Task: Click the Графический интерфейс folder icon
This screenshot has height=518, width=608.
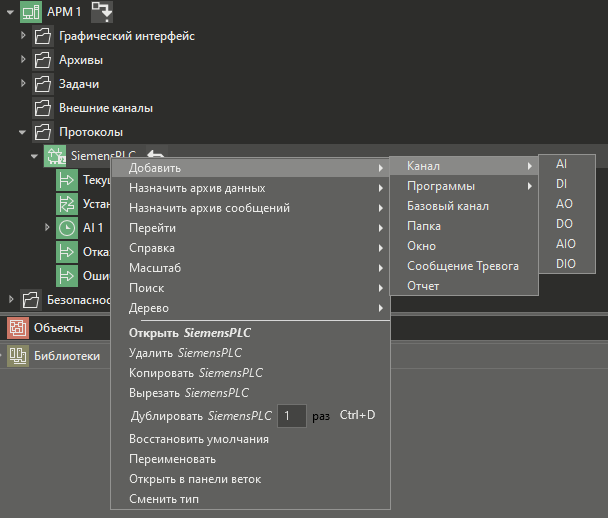Action: 43,36
